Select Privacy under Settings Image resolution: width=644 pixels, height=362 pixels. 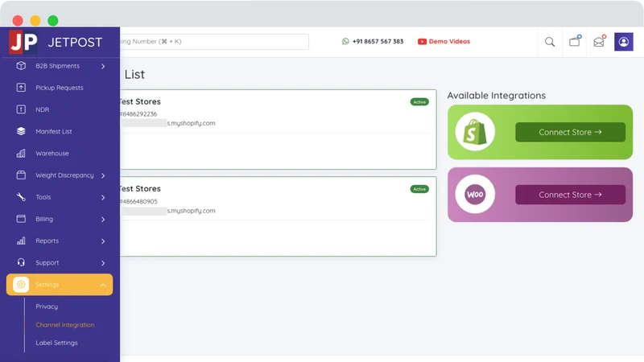pyautogui.click(x=47, y=306)
